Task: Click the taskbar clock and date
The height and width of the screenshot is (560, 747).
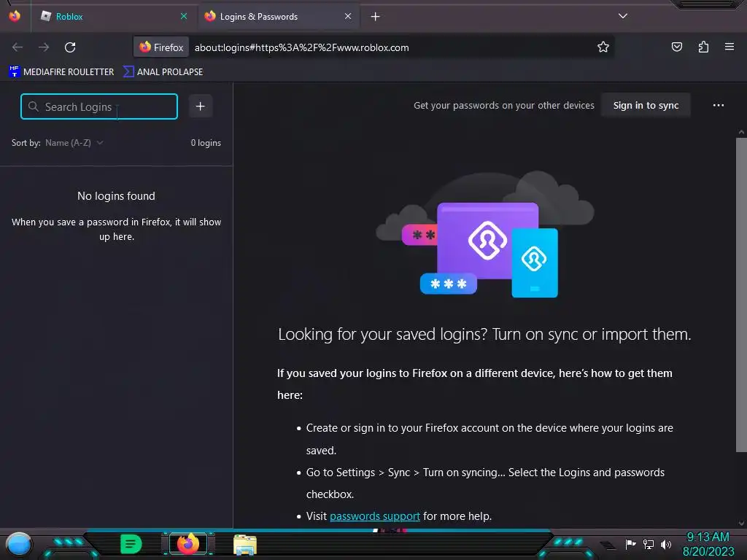Action: pyautogui.click(x=708, y=544)
